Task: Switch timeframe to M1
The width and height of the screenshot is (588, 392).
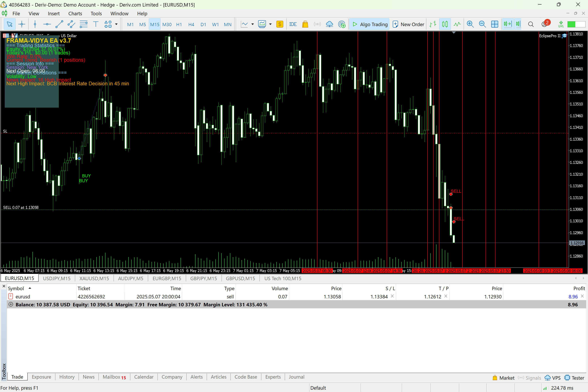Action: point(130,24)
